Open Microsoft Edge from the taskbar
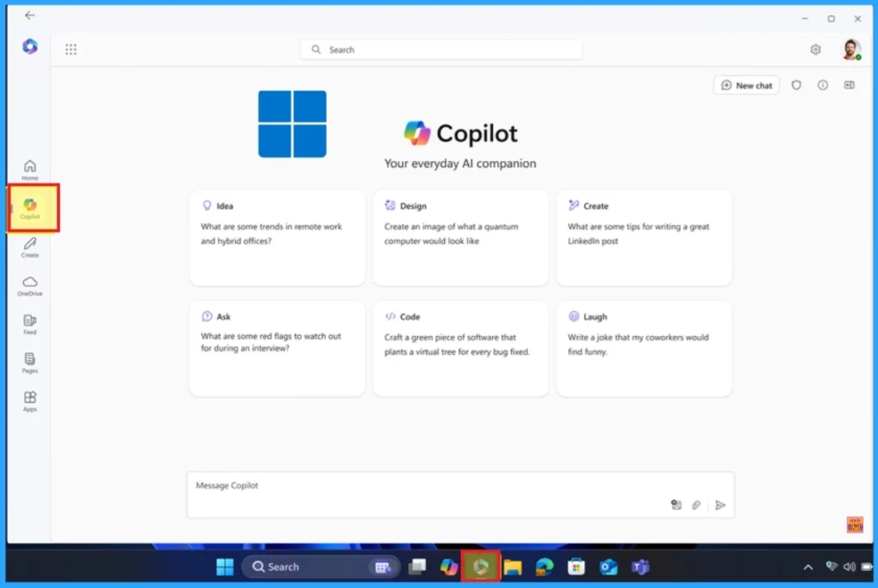The height and width of the screenshot is (588, 878). tap(544, 567)
